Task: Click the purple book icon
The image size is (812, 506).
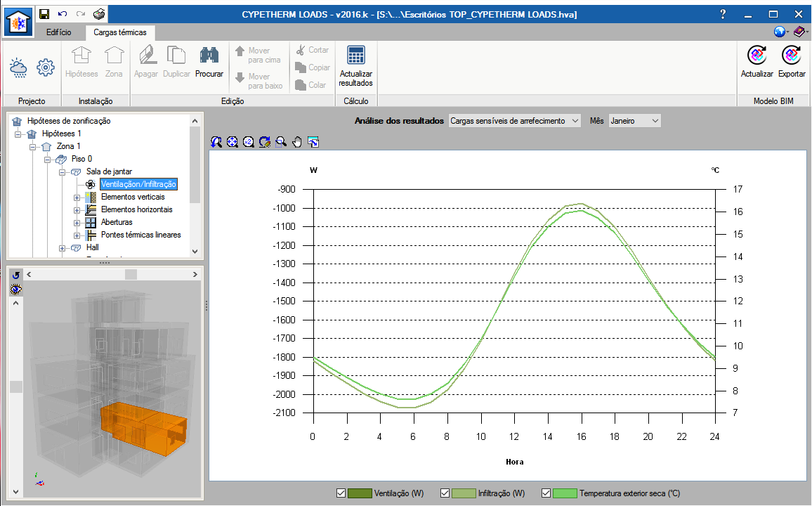Action: tap(799, 32)
